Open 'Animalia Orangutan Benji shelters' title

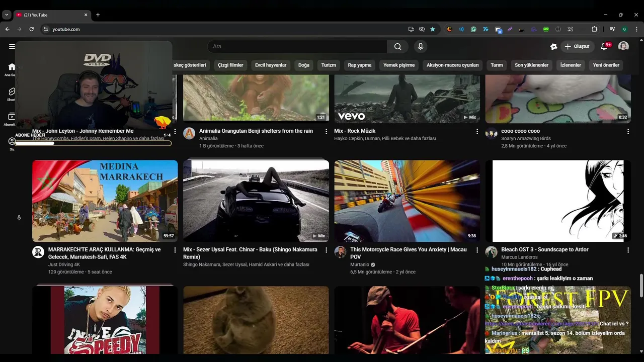[x=256, y=131]
